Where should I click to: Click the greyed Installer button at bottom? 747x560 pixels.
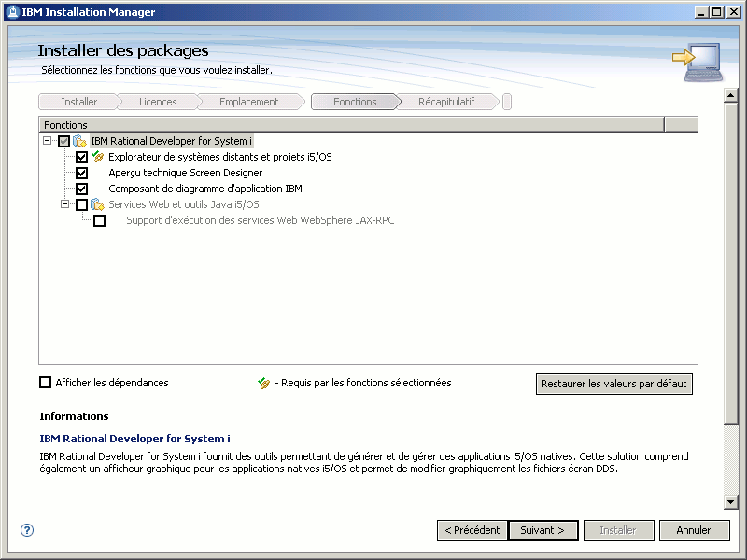click(618, 530)
